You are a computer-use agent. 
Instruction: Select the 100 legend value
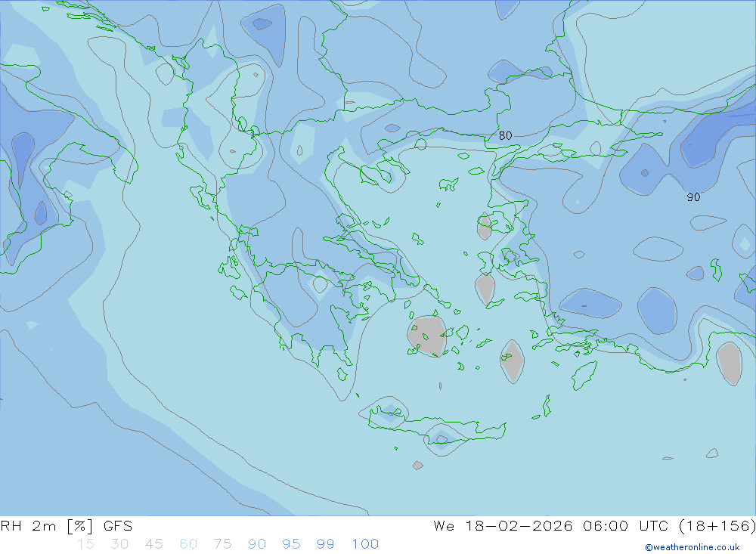(x=365, y=544)
